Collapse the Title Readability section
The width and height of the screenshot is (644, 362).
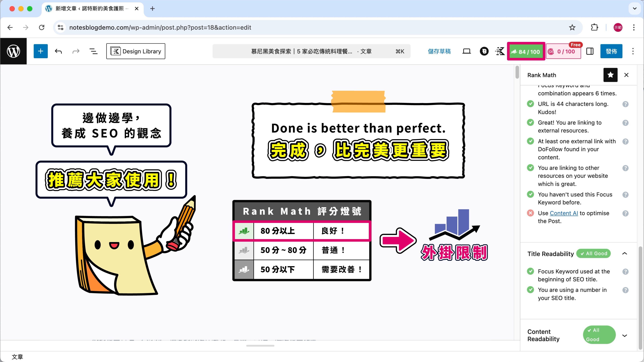[x=625, y=254]
